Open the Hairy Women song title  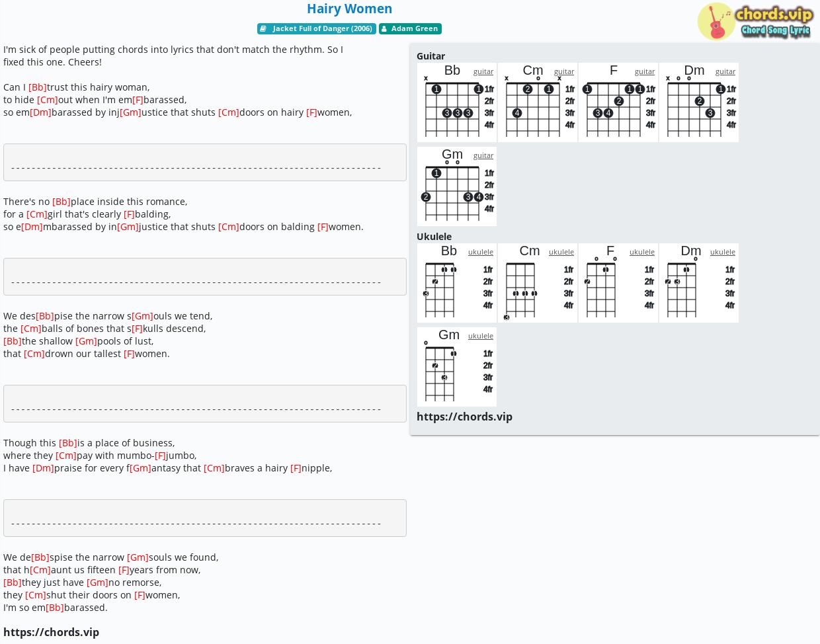pos(349,9)
